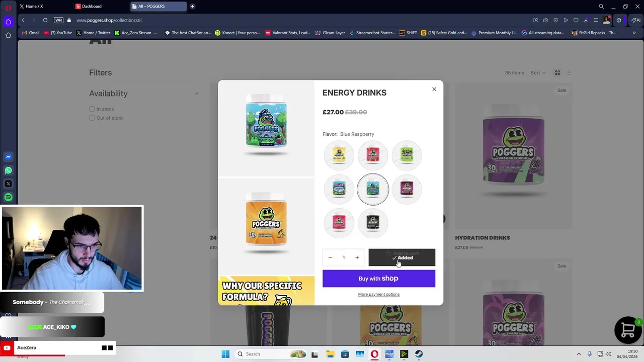The height and width of the screenshot is (362, 644).
Task: Choose the red tub flavor in top row
Action: [x=373, y=155]
